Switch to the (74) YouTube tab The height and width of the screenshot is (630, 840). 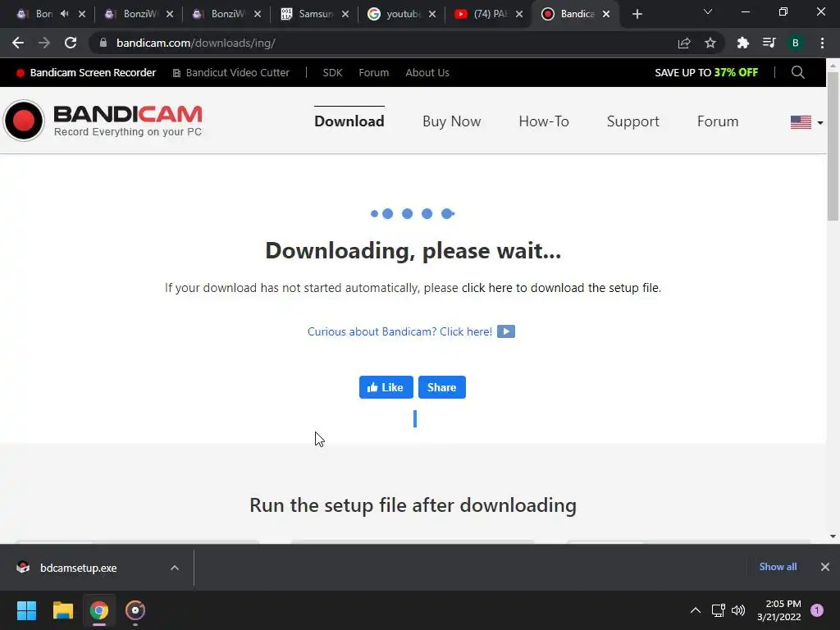491,14
